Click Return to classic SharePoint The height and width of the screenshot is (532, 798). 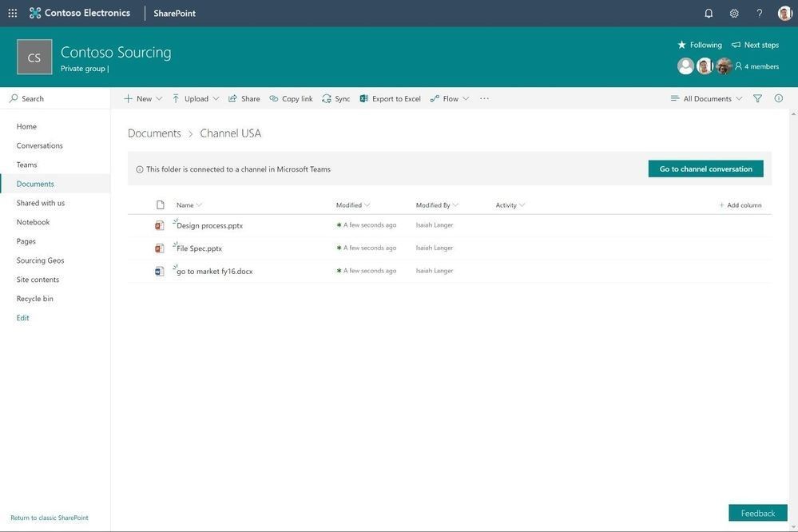50,518
